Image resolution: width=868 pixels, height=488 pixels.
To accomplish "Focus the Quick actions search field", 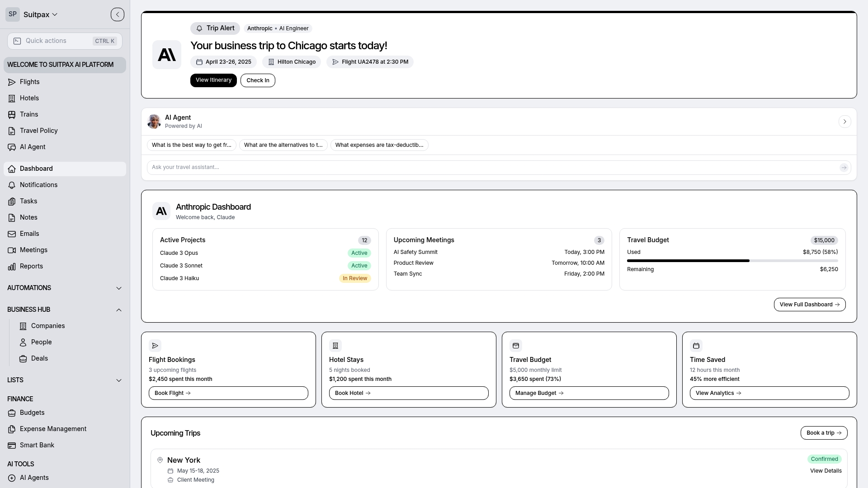I will [65, 41].
